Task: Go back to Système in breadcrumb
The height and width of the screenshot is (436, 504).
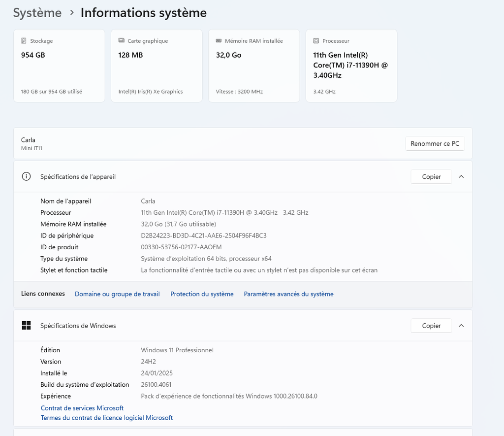Action: [37, 13]
